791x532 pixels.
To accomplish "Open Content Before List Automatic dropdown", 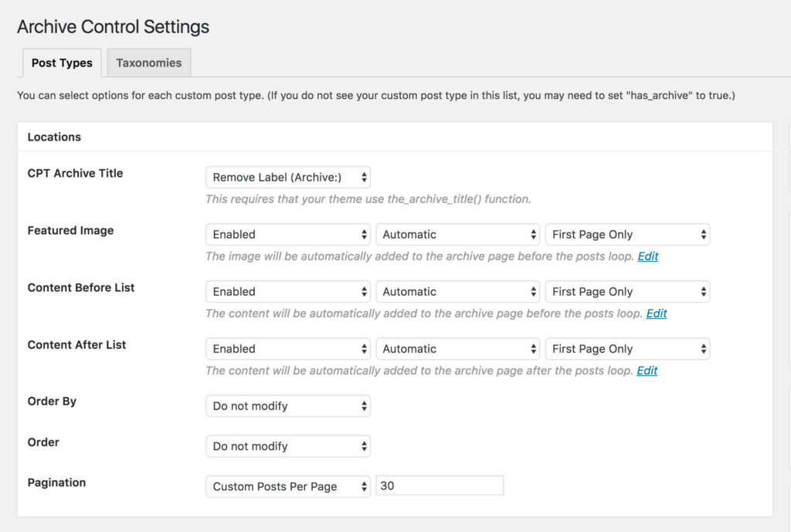I will [457, 292].
